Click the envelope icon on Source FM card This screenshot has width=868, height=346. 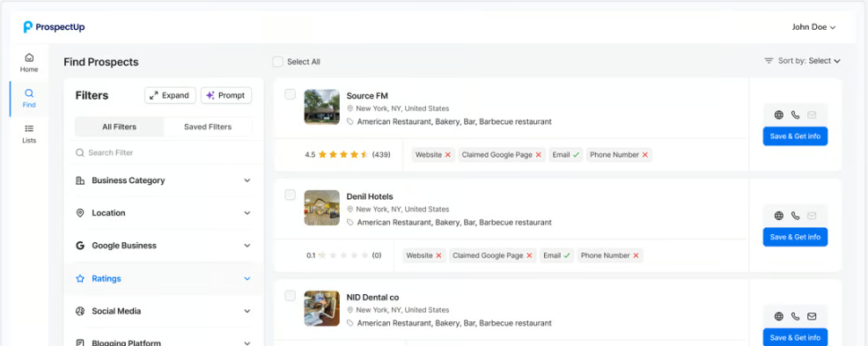click(812, 115)
